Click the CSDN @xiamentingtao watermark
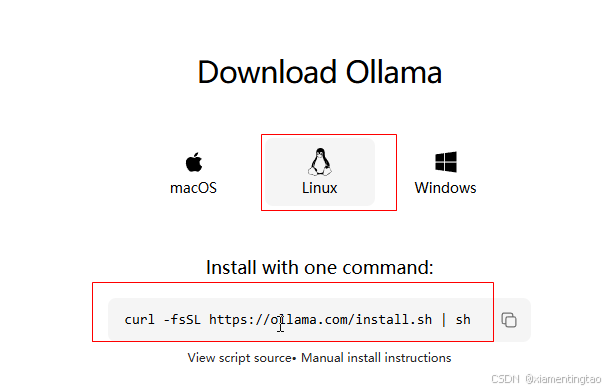 (x=546, y=379)
